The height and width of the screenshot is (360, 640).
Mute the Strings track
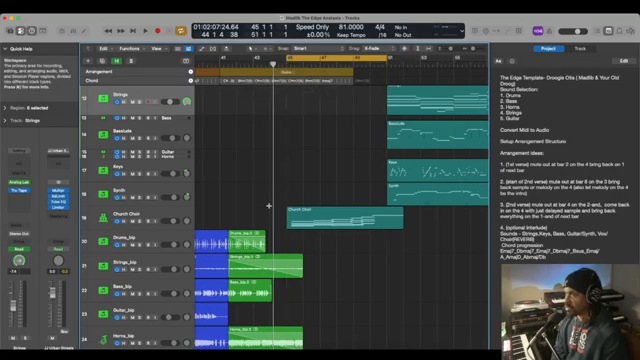point(133,102)
